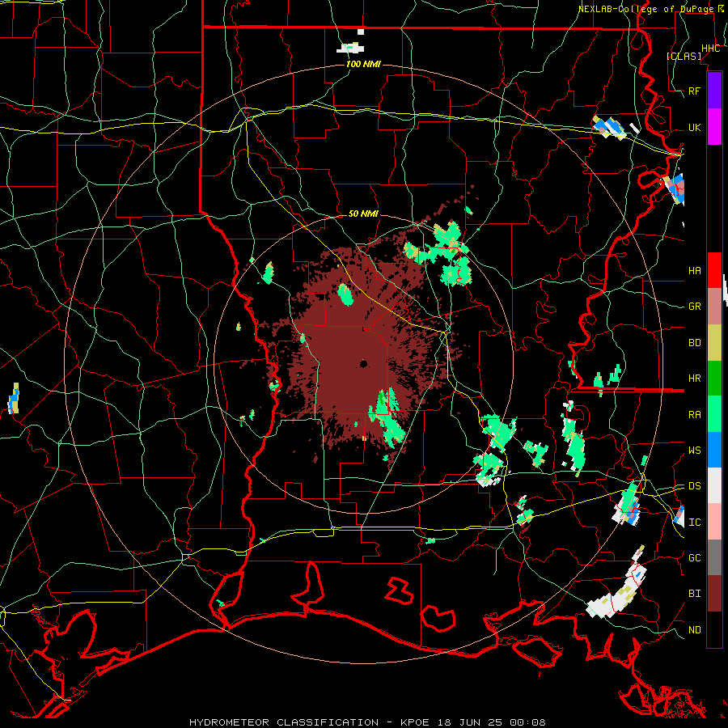Screen dimensions: 728x728
Task: Select the olive-yellow BD legend swatch
Action: click(x=714, y=343)
